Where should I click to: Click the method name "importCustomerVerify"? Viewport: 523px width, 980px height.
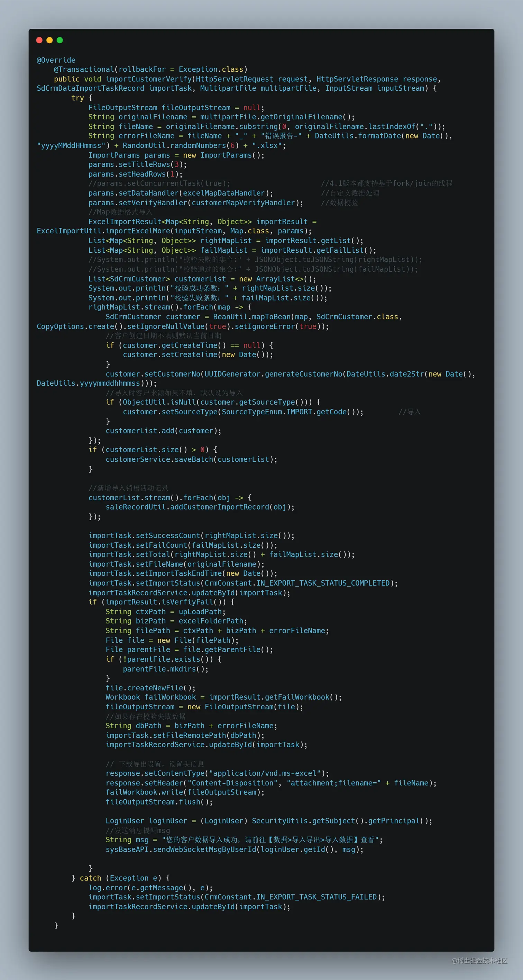point(149,79)
